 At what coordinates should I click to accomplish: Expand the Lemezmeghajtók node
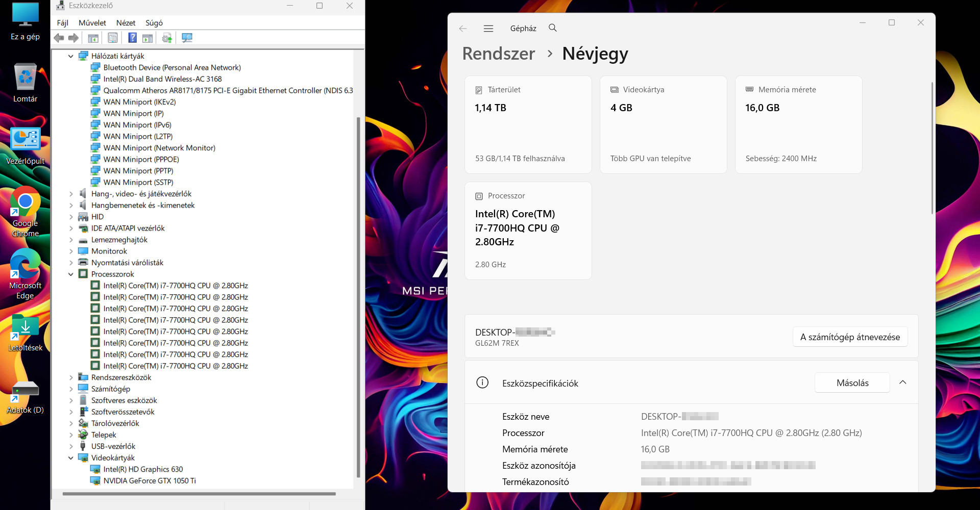coord(71,240)
